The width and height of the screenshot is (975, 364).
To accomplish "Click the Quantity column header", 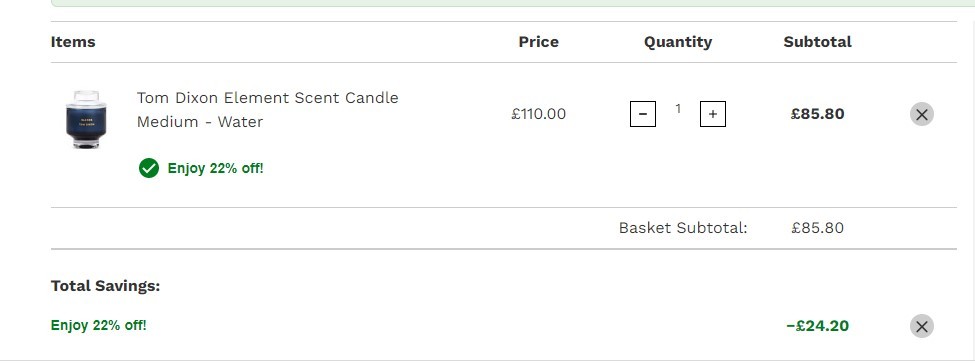I will [x=678, y=42].
